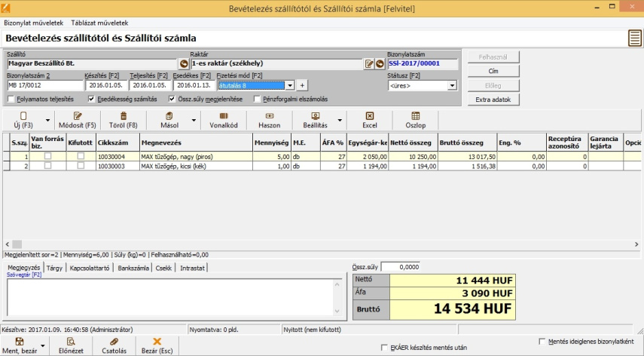Open the Fizetési mód dropdown
The height and width of the screenshot is (356, 644).
click(x=290, y=85)
